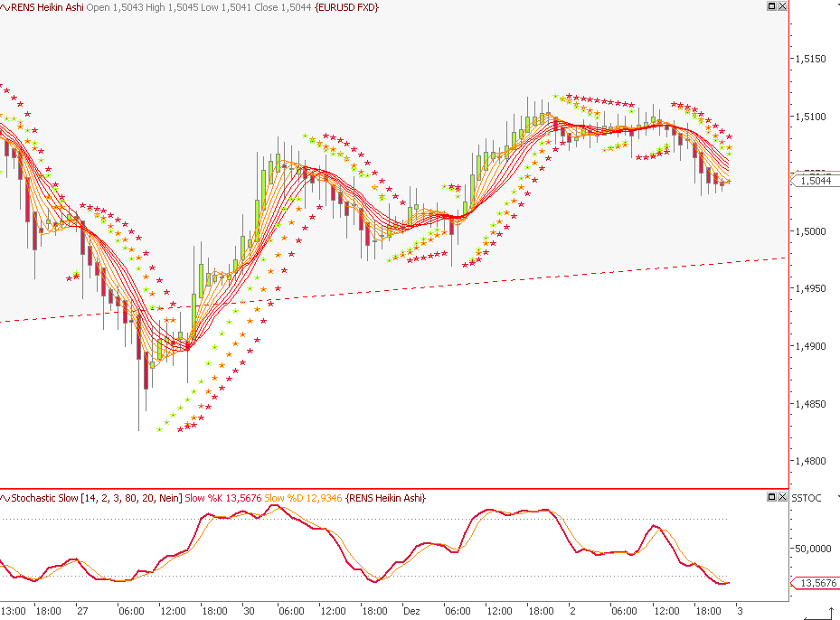Maximize the RENS Heikin Ashi chart pane
The width and height of the screenshot is (840, 620).
click(772, 6)
